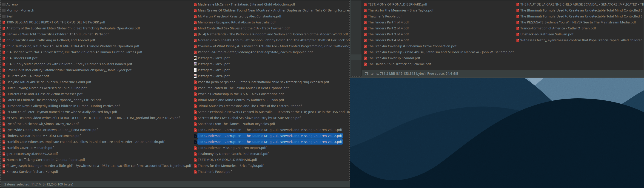Select Ted Gunderson Corruption Vol. 1.pdf
The width and height of the screenshot is (644, 188).
point(270,130)
